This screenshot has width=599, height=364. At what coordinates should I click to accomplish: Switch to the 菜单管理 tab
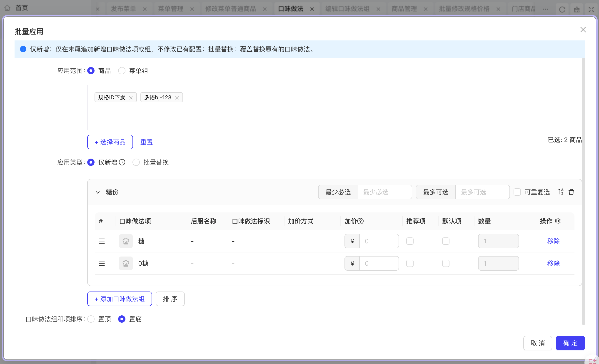pos(170,9)
